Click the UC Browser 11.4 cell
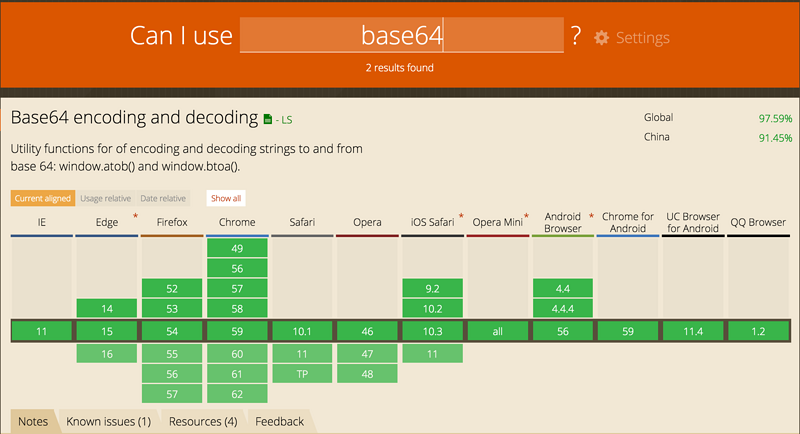 693,331
